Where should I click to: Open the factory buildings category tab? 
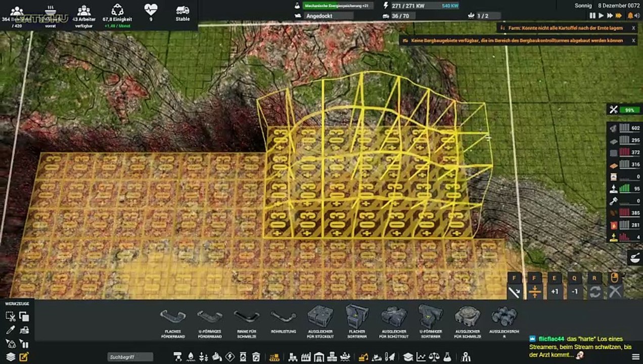306,357
